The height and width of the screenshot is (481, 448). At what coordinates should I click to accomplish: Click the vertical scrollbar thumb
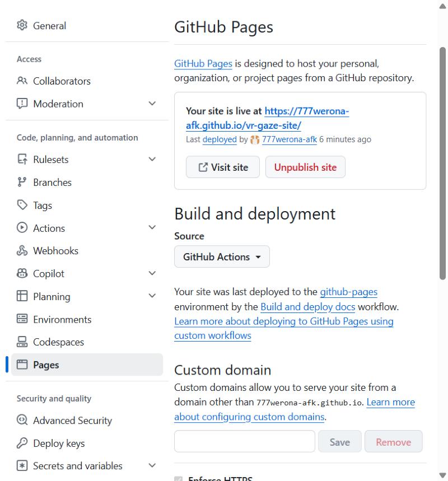[442, 164]
